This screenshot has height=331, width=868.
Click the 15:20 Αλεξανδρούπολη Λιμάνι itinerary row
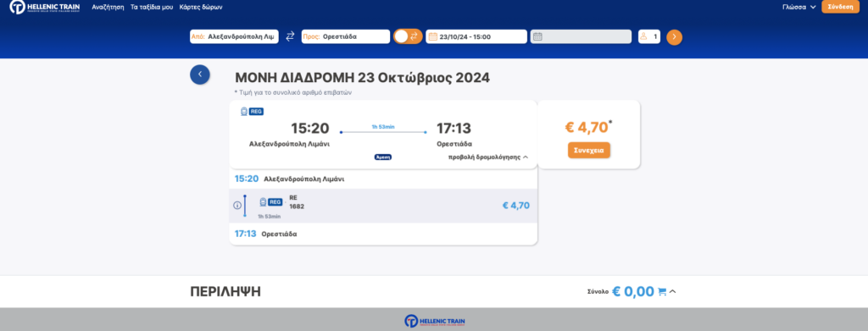(x=383, y=179)
